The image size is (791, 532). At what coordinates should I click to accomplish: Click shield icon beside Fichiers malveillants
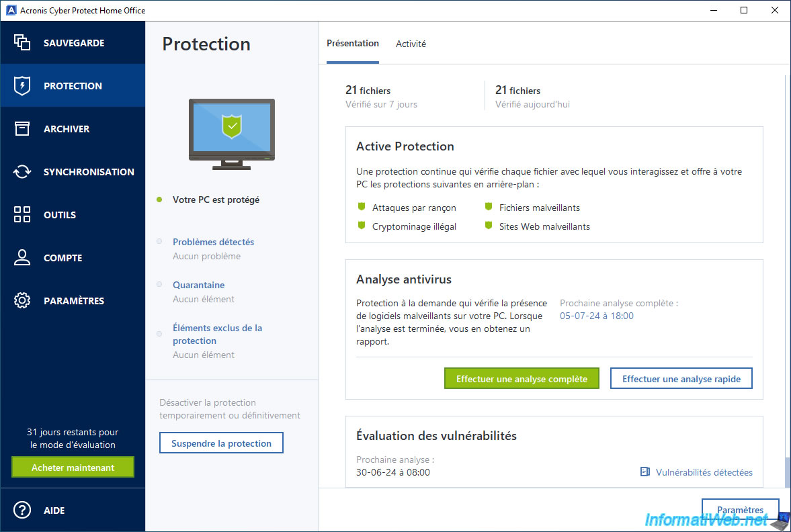click(489, 207)
